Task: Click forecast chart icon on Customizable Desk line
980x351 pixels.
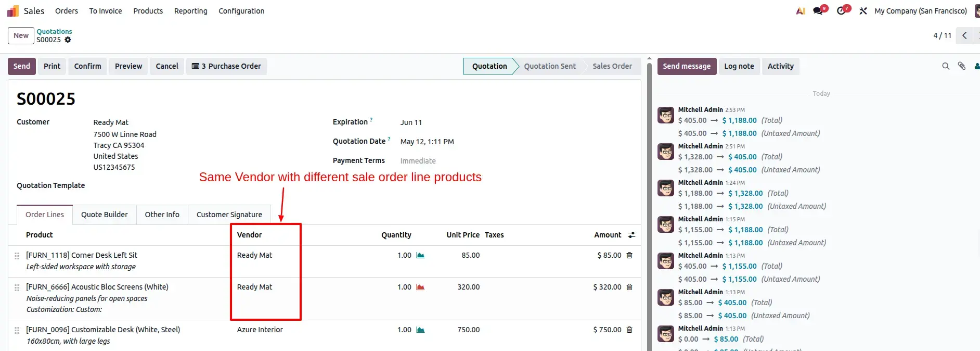Action: point(420,330)
